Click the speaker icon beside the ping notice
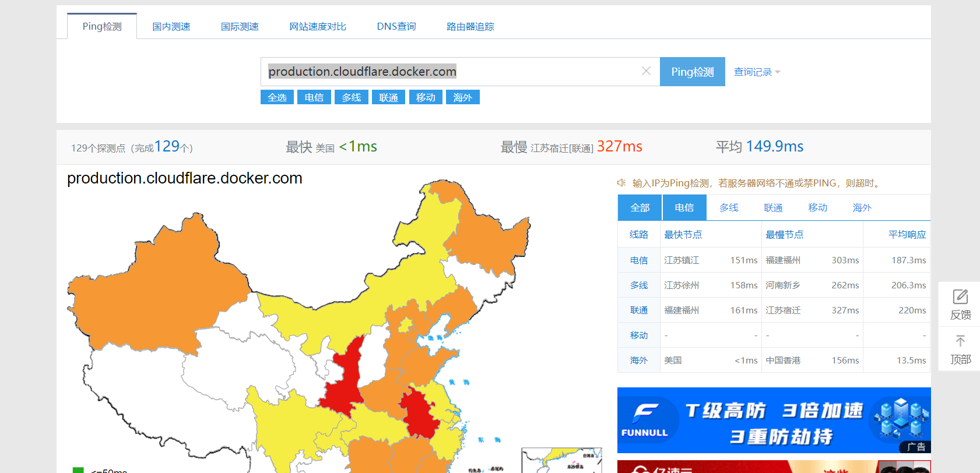Viewport: 980px width, 473px height. [x=621, y=183]
